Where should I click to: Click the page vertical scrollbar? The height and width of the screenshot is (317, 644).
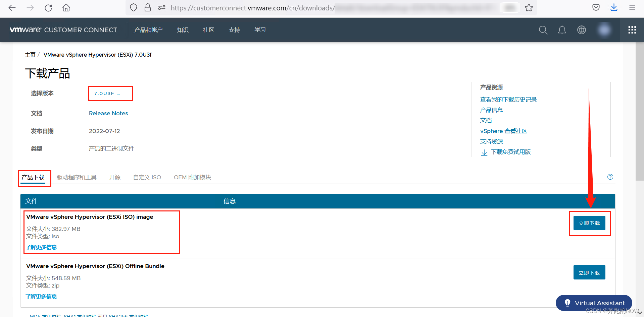(x=640, y=111)
